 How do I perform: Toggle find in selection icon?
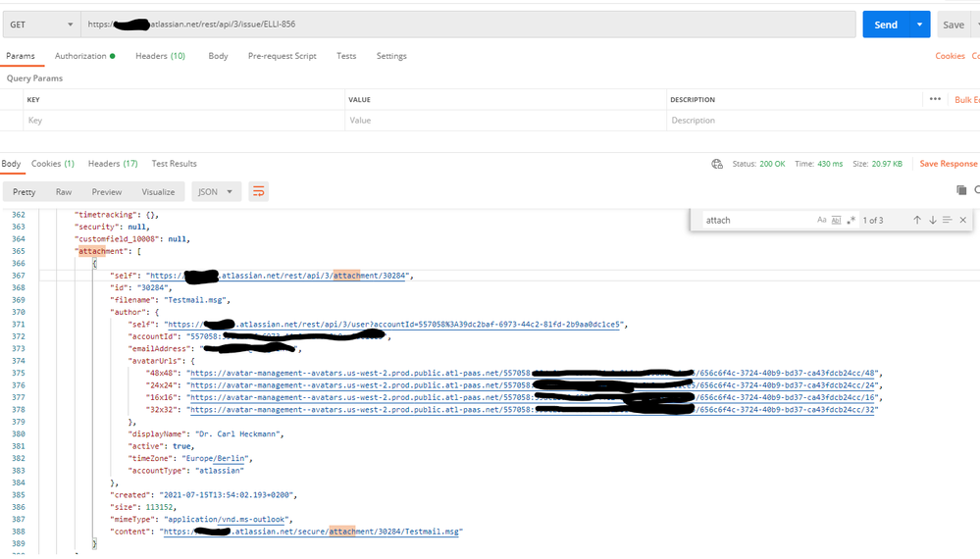[947, 220]
